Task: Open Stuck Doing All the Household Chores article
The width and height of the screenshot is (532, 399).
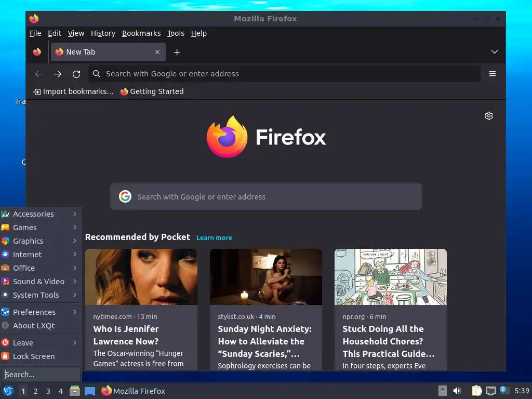Action: click(x=389, y=341)
